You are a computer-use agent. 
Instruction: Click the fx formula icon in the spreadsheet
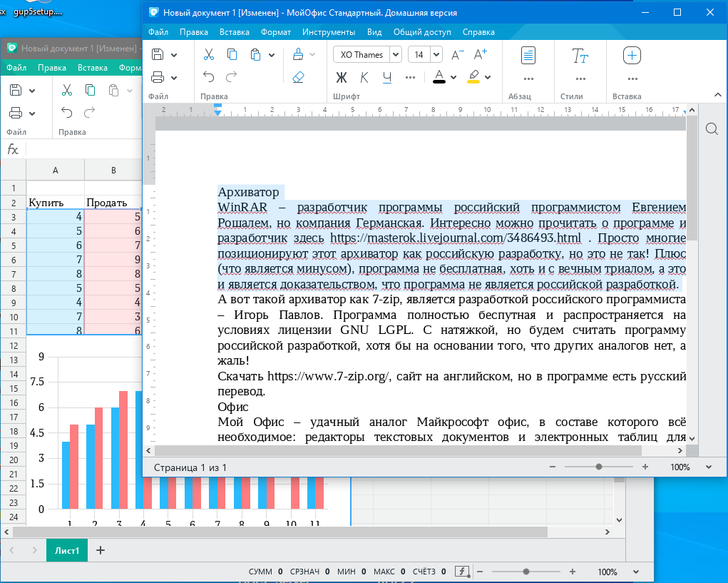(x=13, y=150)
